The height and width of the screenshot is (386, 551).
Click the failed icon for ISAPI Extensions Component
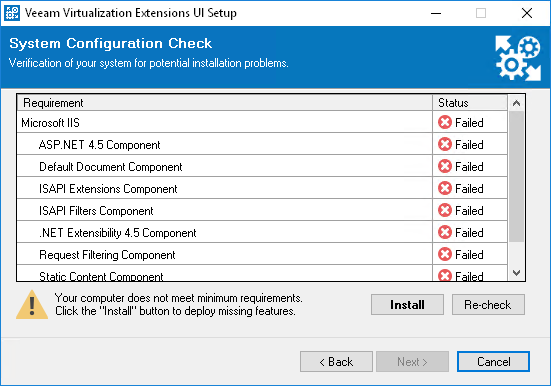(445, 188)
